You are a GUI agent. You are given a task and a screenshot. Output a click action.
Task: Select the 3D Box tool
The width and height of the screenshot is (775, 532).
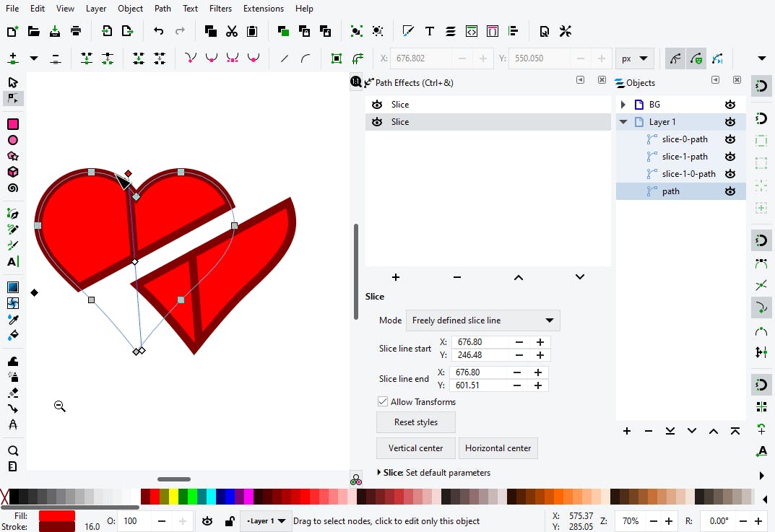13,172
